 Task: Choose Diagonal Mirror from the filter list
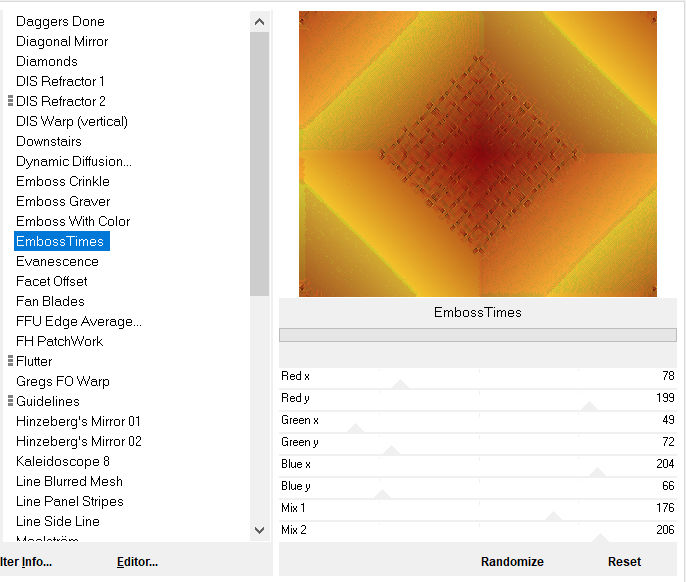(62, 41)
